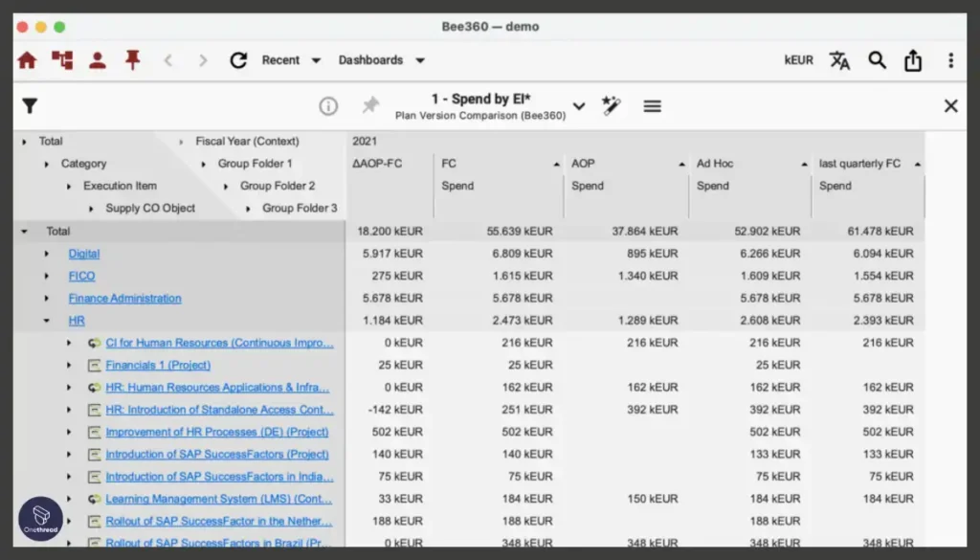This screenshot has width=980, height=560.
Task: Expand Fiscal Year (Context) header level
Action: [181, 142]
